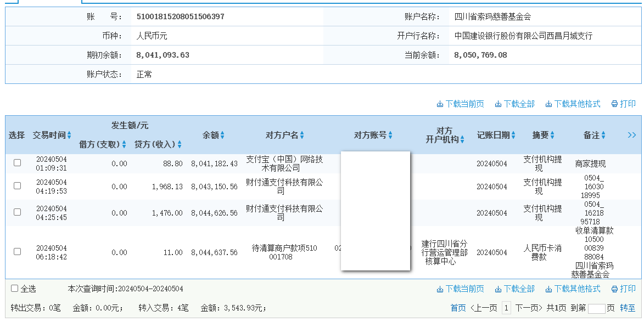Check the 01:09:31 transaction row checkbox
Screen dimensions: 644x322
click(x=17, y=163)
